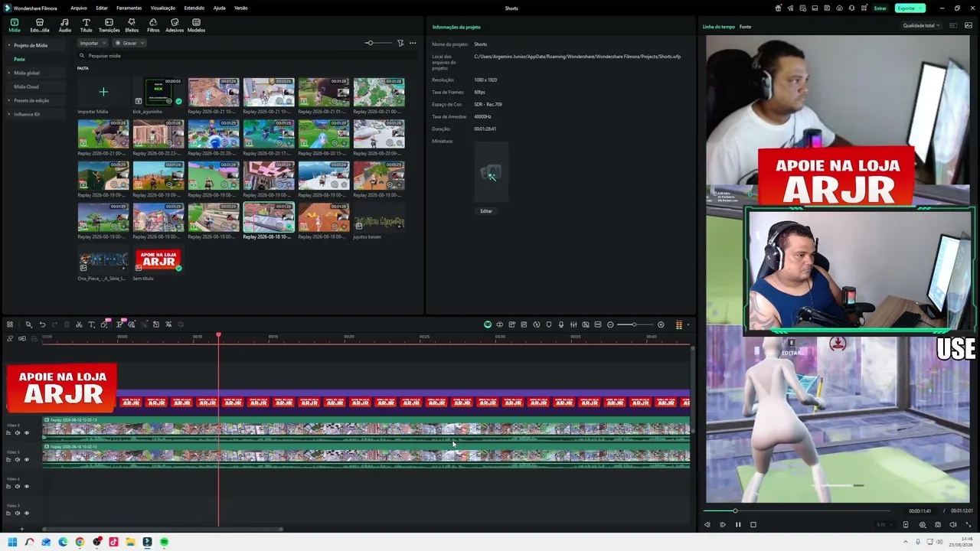Open the Transições tab

point(109,25)
